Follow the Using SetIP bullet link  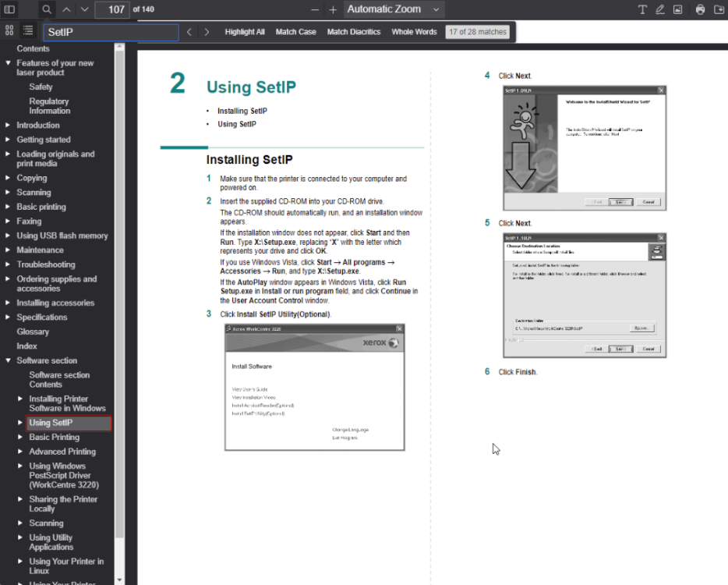point(237,124)
